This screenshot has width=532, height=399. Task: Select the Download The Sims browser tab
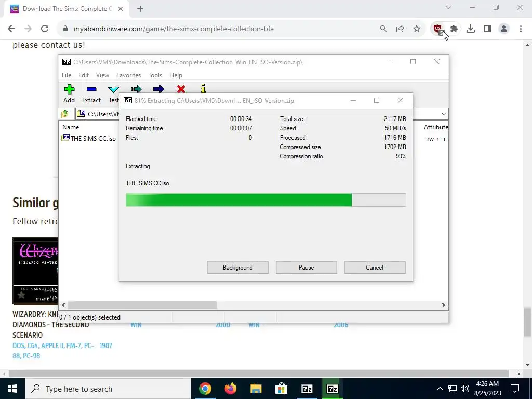[x=66, y=9]
